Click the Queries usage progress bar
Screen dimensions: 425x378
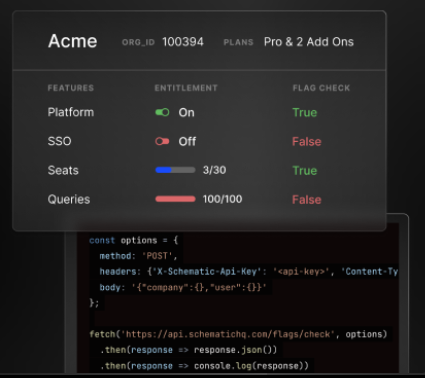click(175, 199)
